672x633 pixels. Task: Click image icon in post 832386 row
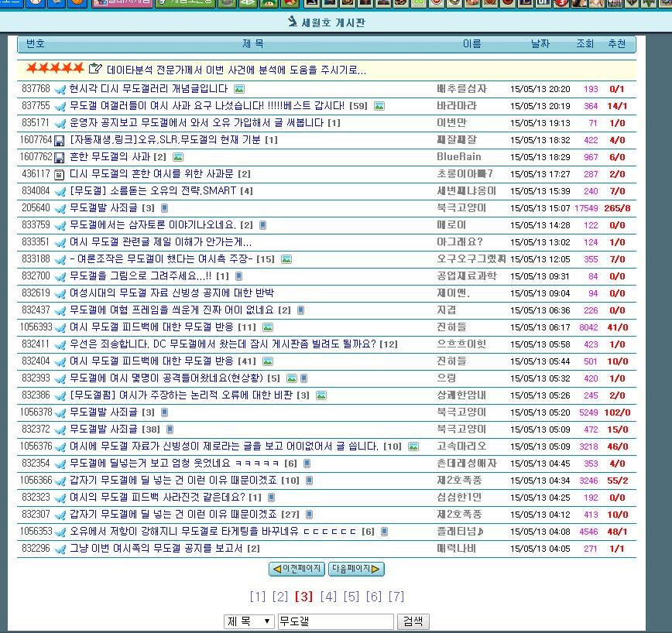click(321, 395)
